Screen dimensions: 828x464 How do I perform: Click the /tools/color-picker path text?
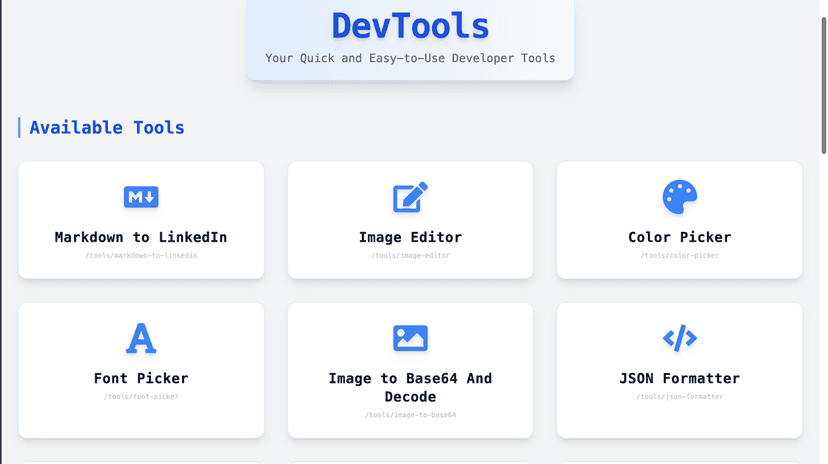679,256
